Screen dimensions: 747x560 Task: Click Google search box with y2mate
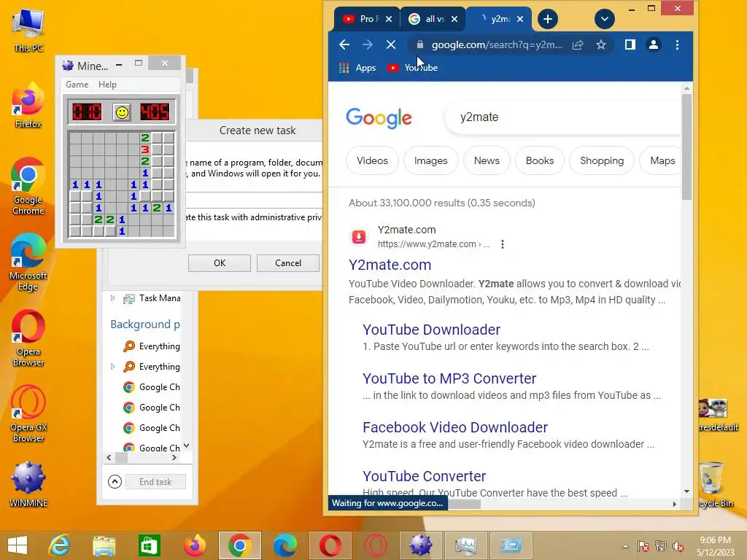click(x=562, y=117)
